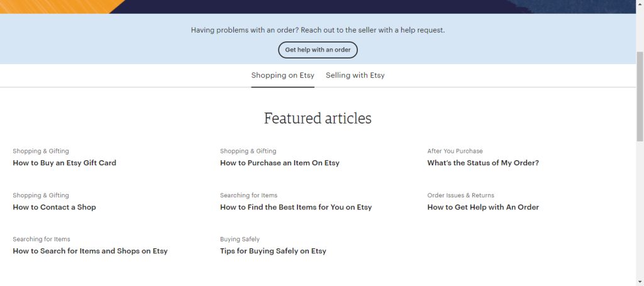Open How to Search for Items and Shops
This screenshot has height=286, width=644.
click(x=90, y=251)
